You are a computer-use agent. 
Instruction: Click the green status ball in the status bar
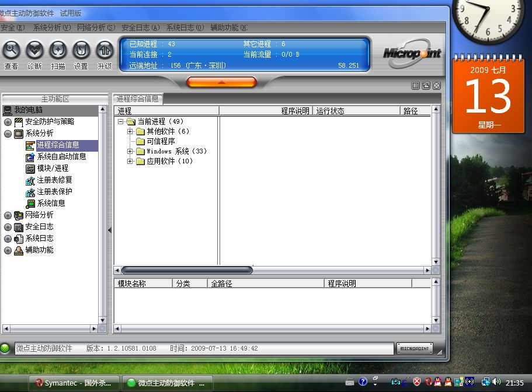point(5,348)
